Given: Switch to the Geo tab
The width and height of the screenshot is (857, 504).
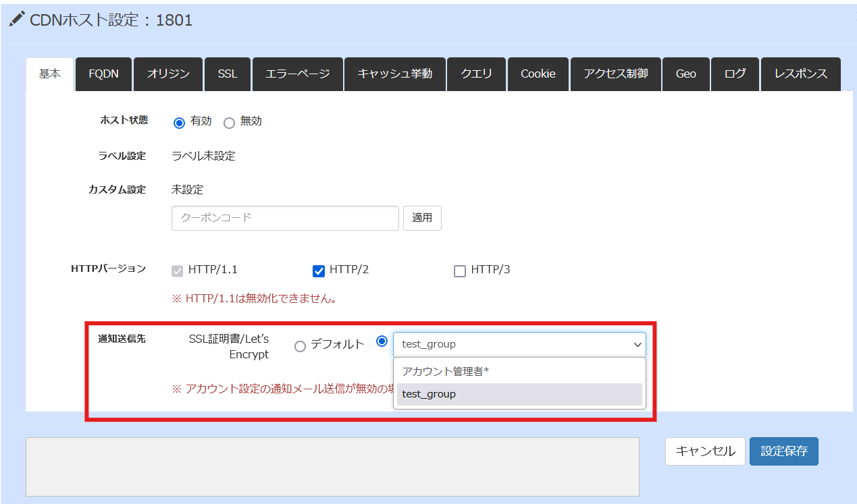Looking at the screenshot, I should (x=685, y=74).
